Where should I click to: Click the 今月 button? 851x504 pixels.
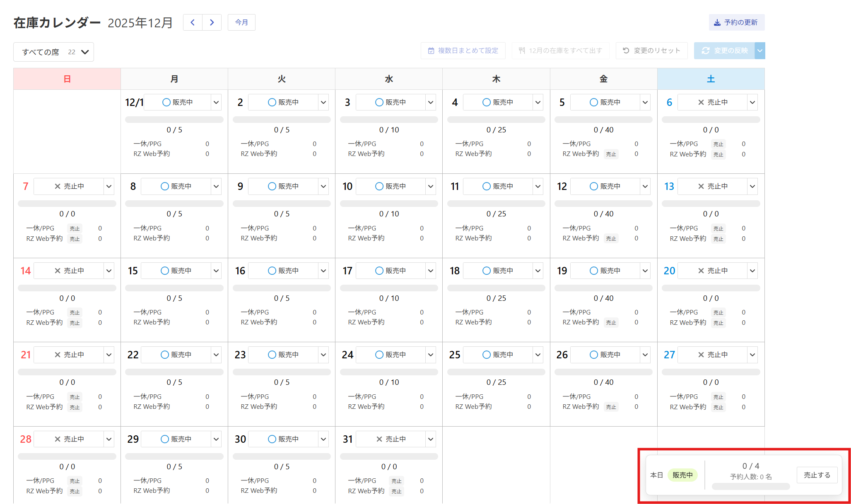[x=241, y=22]
